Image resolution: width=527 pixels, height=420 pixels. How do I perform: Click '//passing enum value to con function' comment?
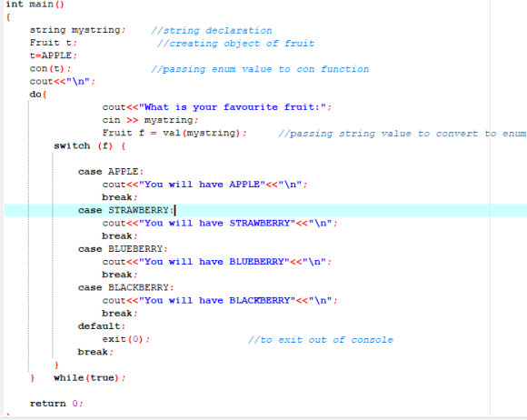[x=260, y=69]
